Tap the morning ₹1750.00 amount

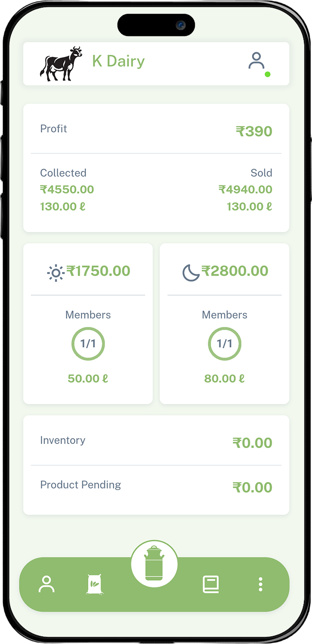[x=98, y=271]
